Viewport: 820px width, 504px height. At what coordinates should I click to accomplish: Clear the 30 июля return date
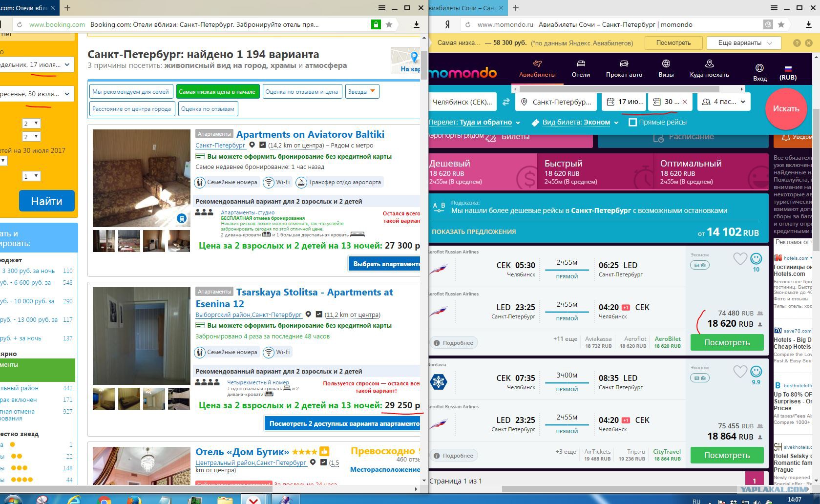685,102
